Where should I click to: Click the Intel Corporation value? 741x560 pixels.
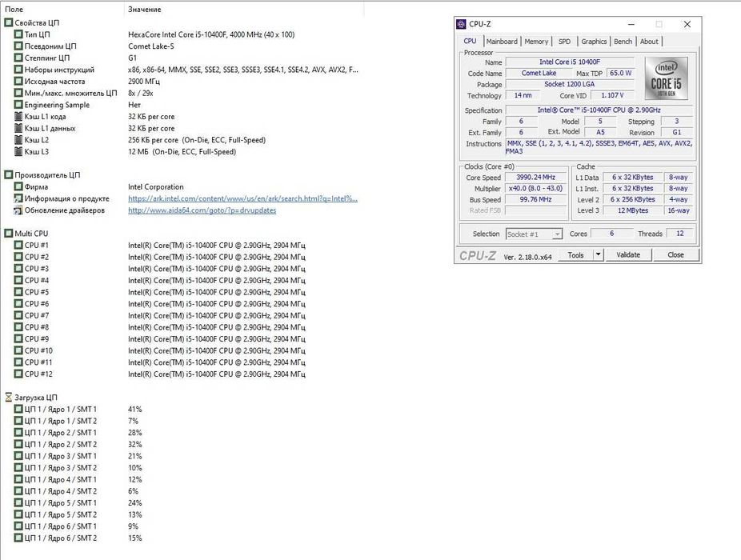pos(156,186)
